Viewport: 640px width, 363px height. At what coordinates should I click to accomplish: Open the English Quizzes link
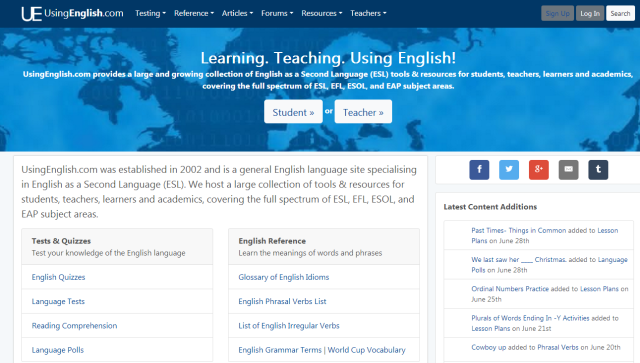coord(58,277)
